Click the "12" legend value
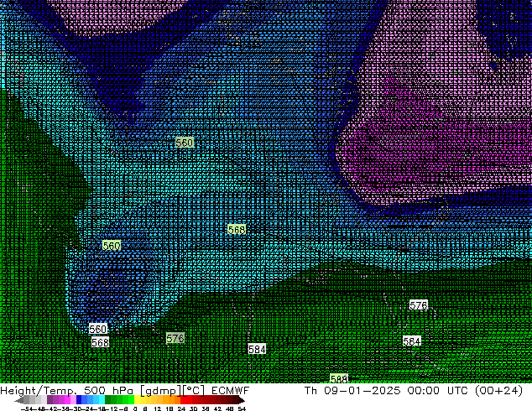Image resolution: width=532 pixels, height=411 pixels. point(158,408)
